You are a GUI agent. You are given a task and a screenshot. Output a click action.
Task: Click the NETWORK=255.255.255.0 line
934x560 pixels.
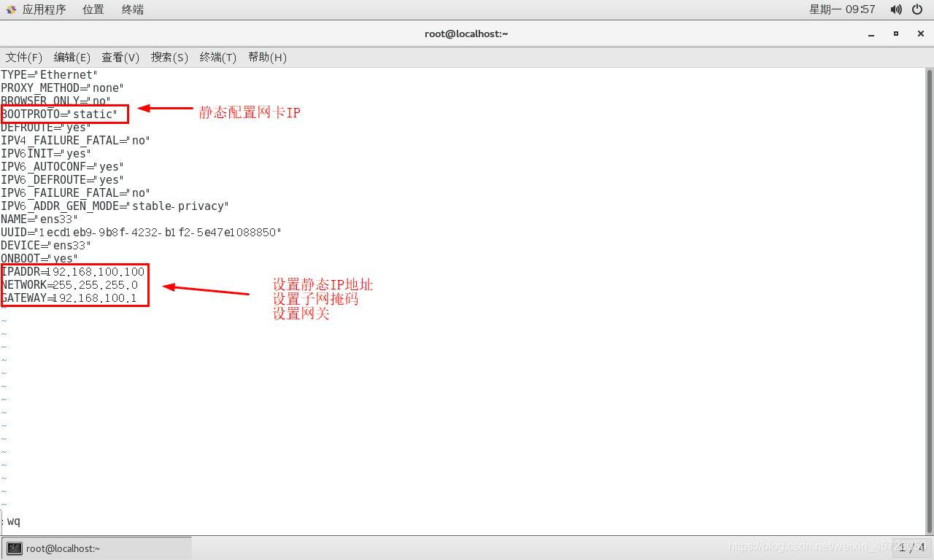point(69,284)
